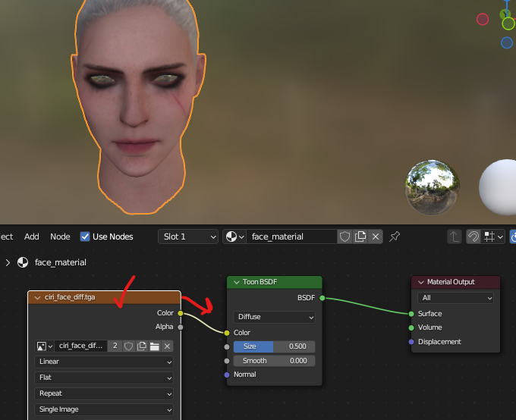Click the Displacement input socket

click(x=411, y=342)
